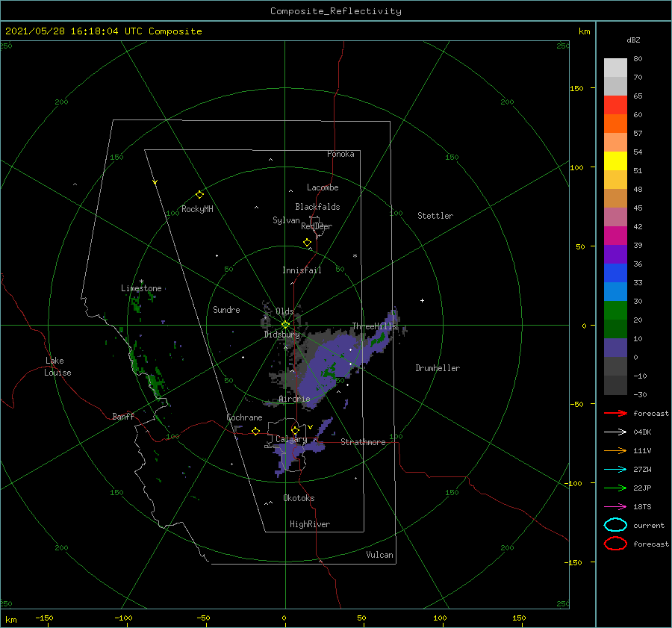Click the yellow diamond marker at Olds radar center
The image size is (672, 628).
tap(285, 325)
